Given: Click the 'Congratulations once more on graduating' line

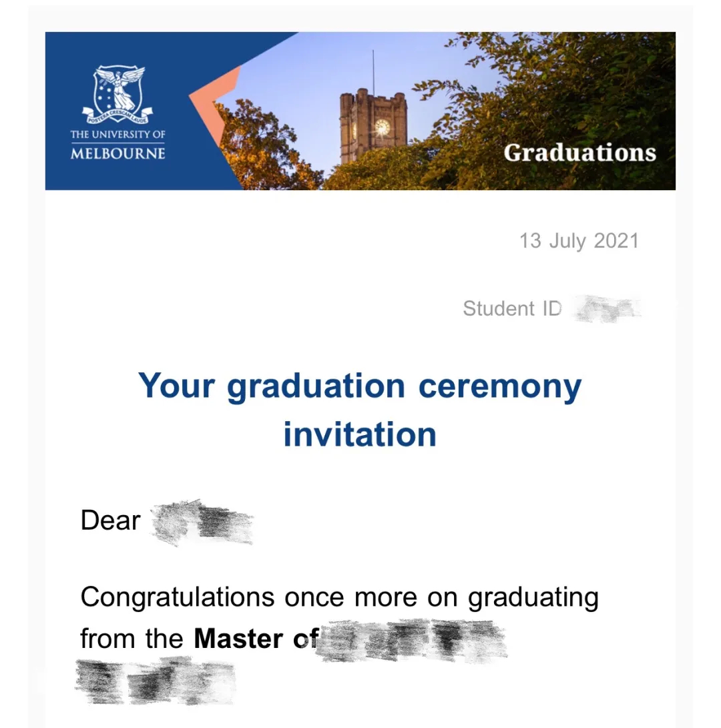Looking at the screenshot, I should (340, 597).
